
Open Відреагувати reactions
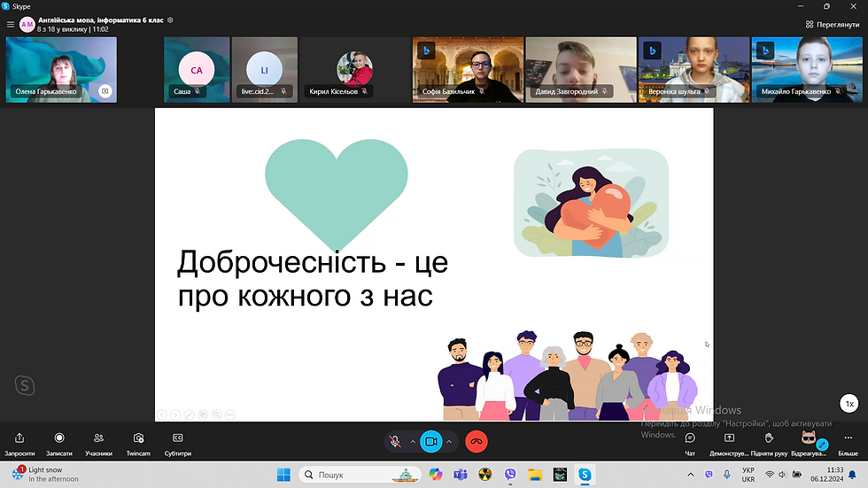coord(809,444)
